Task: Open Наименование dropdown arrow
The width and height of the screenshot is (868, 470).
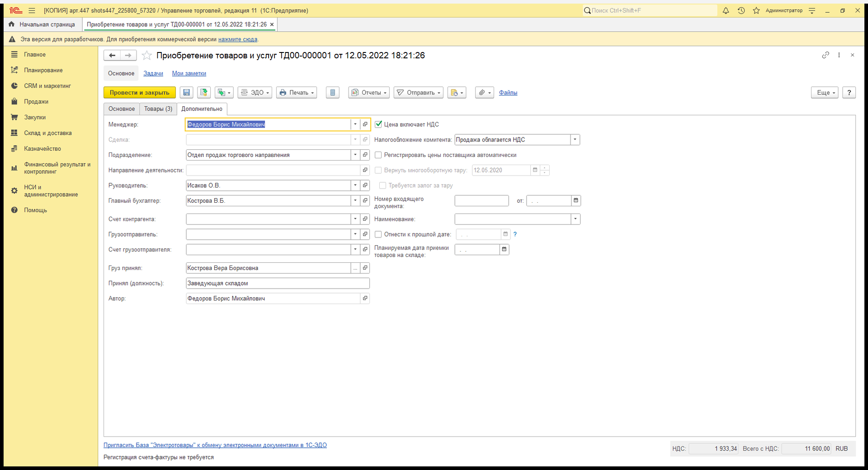Action: (x=576, y=219)
